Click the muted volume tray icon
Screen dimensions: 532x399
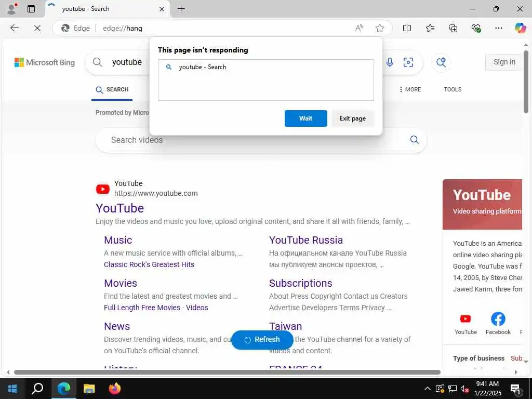click(464, 389)
